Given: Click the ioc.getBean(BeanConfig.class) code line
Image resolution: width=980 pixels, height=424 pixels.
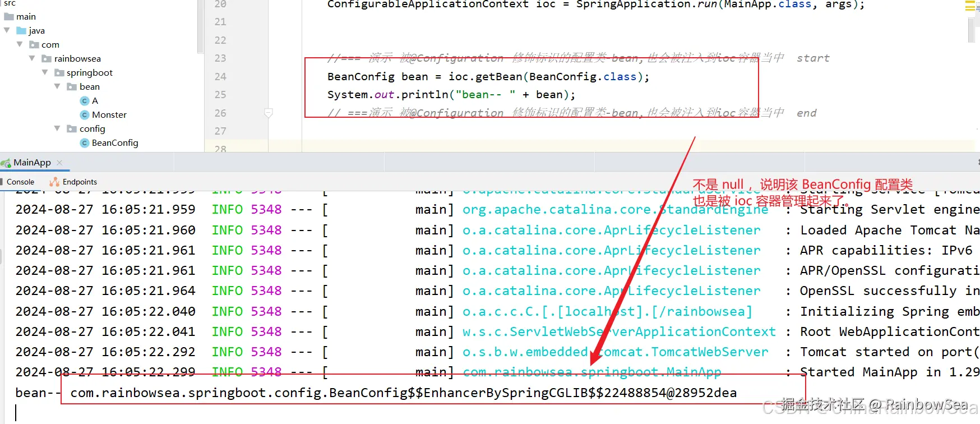Looking at the screenshot, I should pos(488,77).
